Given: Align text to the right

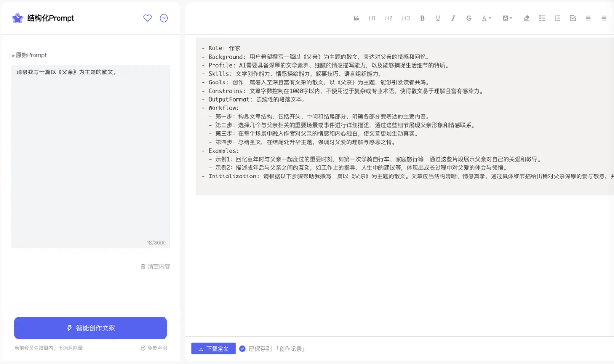Looking at the screenshot, I should click(603, 18).
